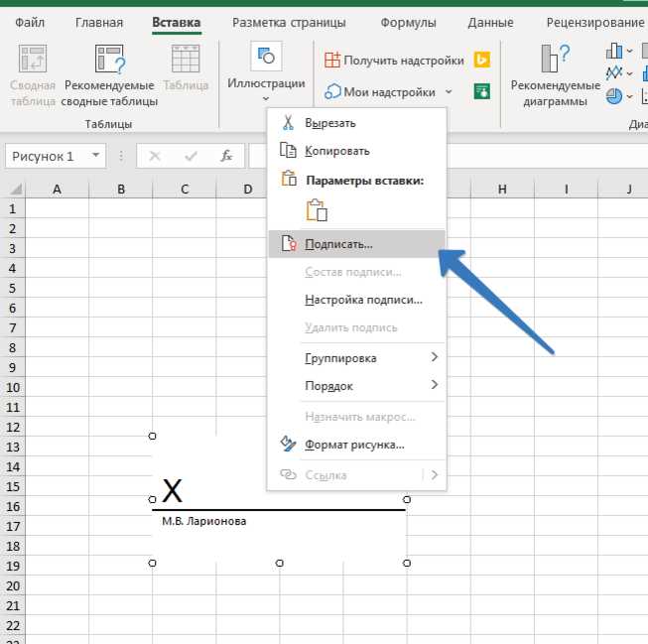The height and width of the screenshot is (644, 648).
Task: Click the copy icon beside Копировать
Action: (x=288, y=150)
